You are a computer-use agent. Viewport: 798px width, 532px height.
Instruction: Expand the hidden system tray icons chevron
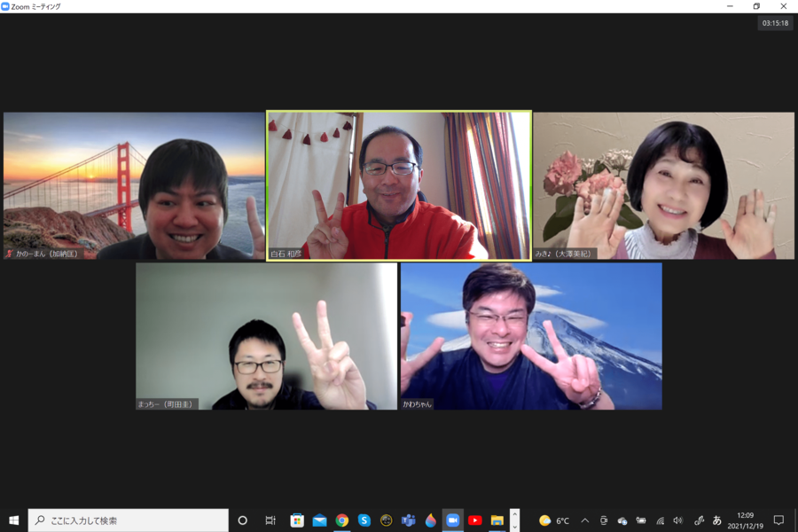coord(584,520)
